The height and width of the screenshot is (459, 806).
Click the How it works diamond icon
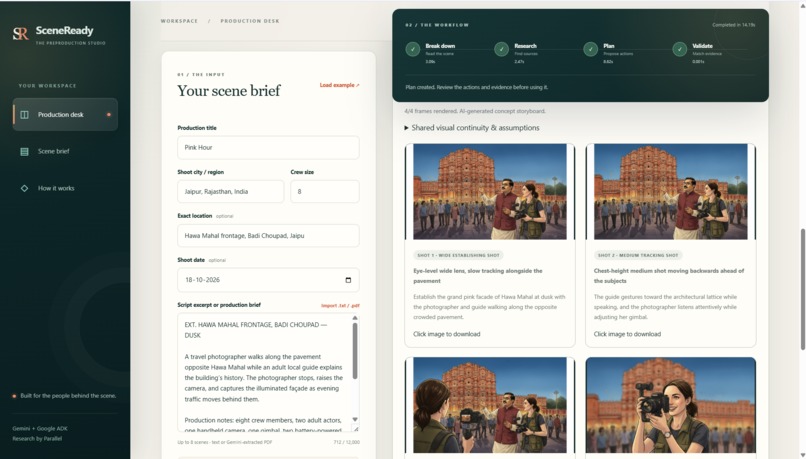point(24,189)
